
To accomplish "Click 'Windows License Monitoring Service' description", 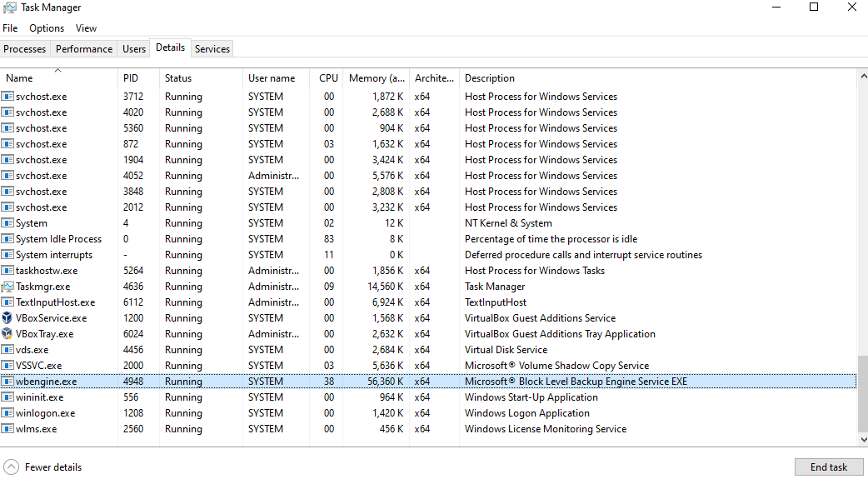I will coord(546,429).
